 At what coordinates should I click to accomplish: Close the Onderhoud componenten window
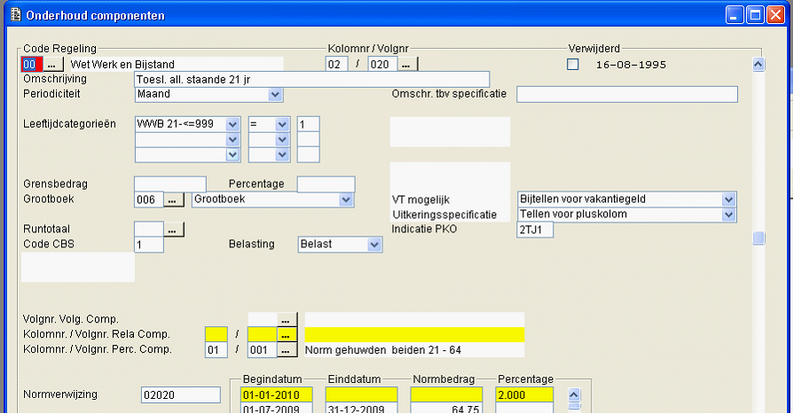(x=775, y=15)
